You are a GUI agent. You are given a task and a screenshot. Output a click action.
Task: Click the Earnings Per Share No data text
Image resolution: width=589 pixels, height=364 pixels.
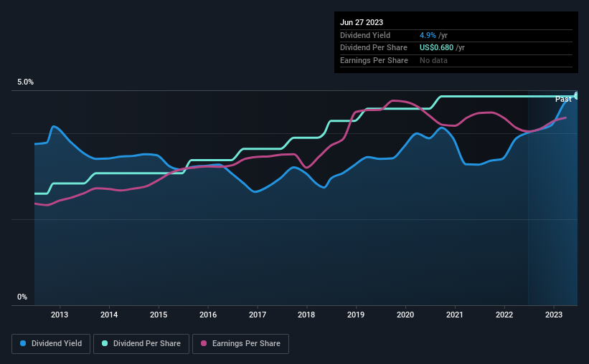coord(433,60)
